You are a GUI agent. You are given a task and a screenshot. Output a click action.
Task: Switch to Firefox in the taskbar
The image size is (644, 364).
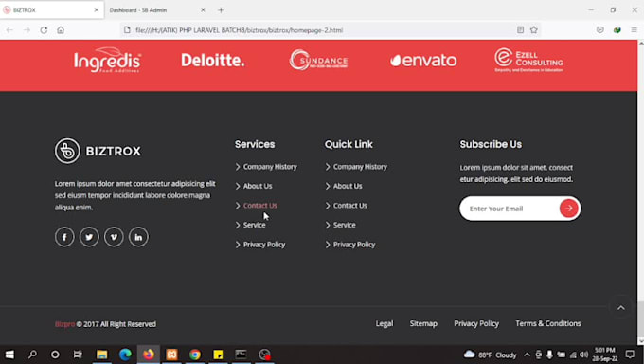pyautogui.click(x=149, y=355)
